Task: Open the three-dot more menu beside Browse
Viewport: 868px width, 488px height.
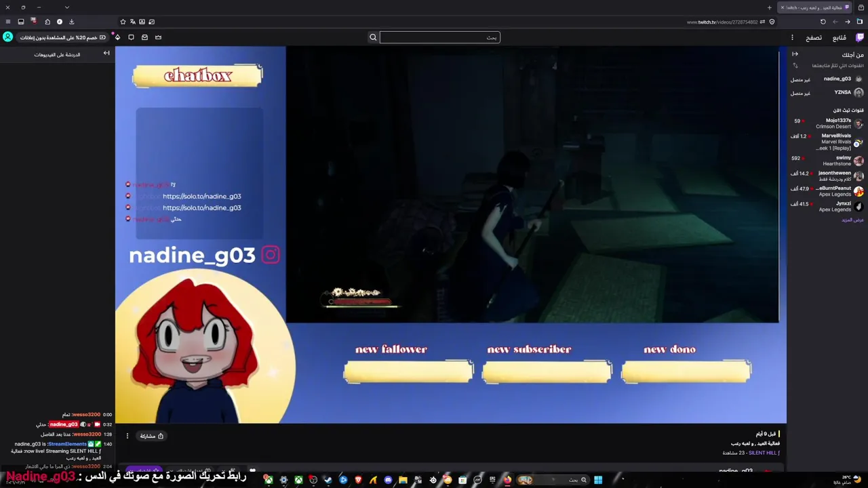Action: [792, 37]
